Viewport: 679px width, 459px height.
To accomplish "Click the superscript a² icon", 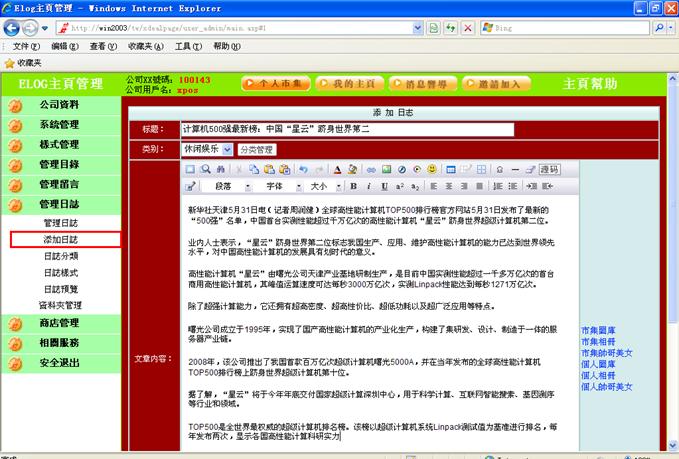I will pyautogui.click(x=400, y=186).
